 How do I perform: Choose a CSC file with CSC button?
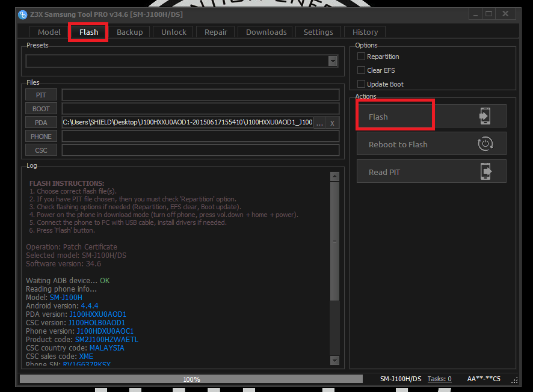(41, 150)
